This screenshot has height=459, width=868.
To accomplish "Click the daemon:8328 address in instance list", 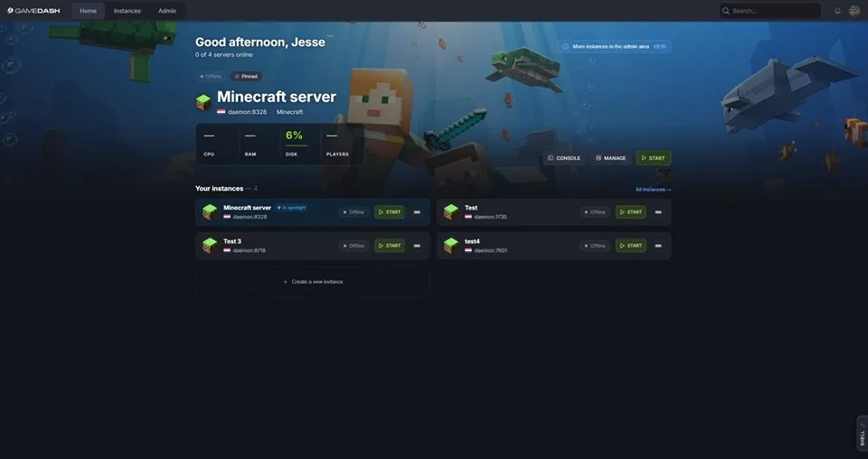I will click(x=250, y=217).
